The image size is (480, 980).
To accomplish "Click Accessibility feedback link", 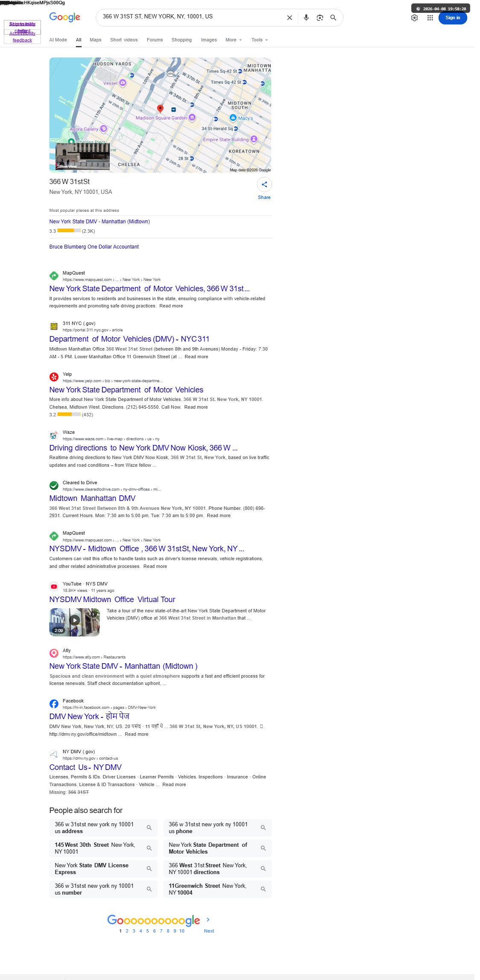I will [x=22, y=37].
